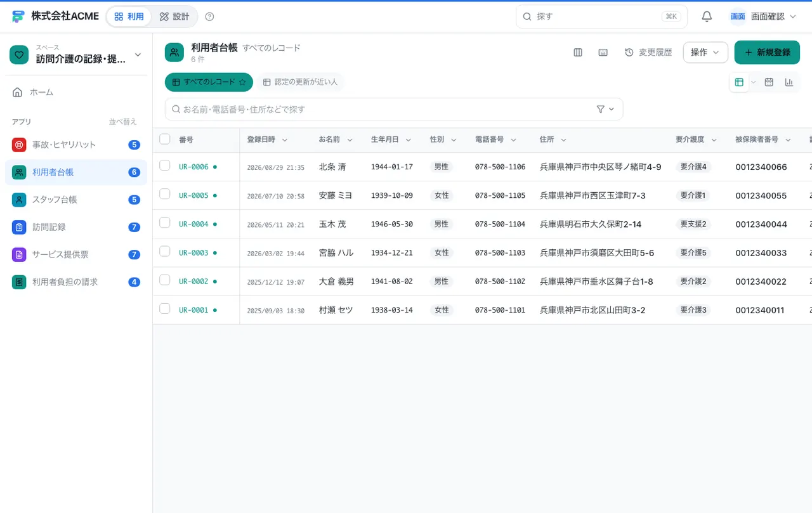
Task: Open 登録日時 column sort menu
Action: pyautogui.click(x=285, y=140)
